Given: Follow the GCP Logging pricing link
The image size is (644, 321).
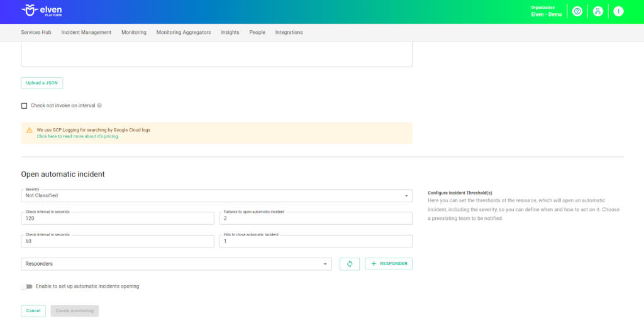Looking at the screenshot, I should coord(78,136).
